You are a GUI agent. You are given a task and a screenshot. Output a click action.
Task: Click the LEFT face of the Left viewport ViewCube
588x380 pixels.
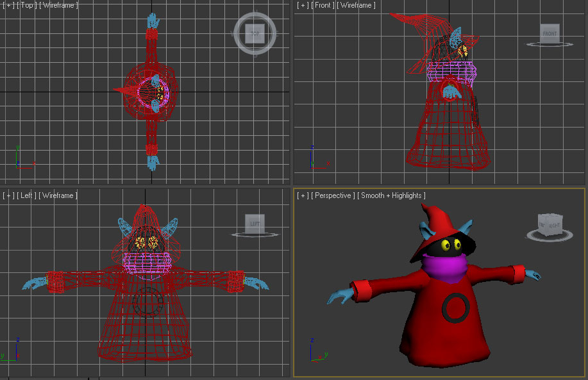tap(255, 222)
